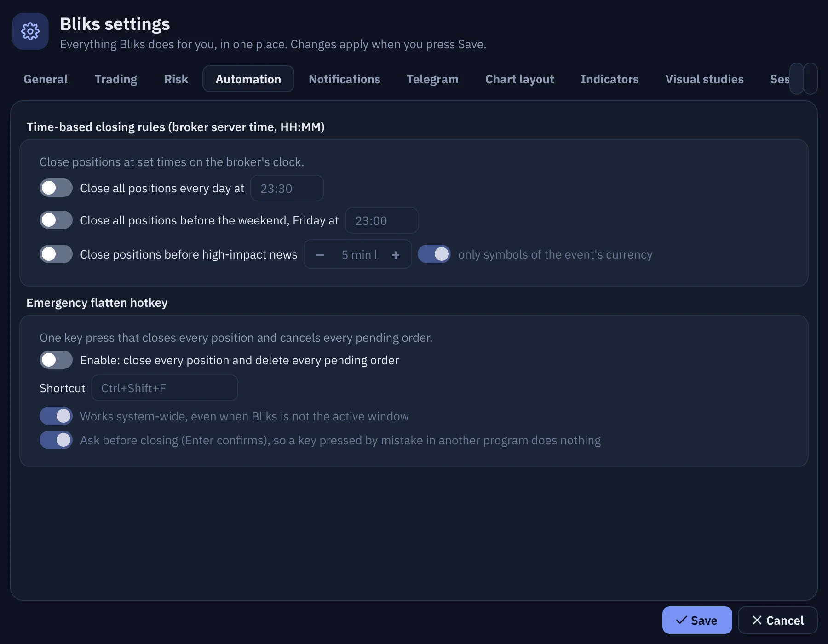Click the Bliks settings title

click(x=115, y=24)
